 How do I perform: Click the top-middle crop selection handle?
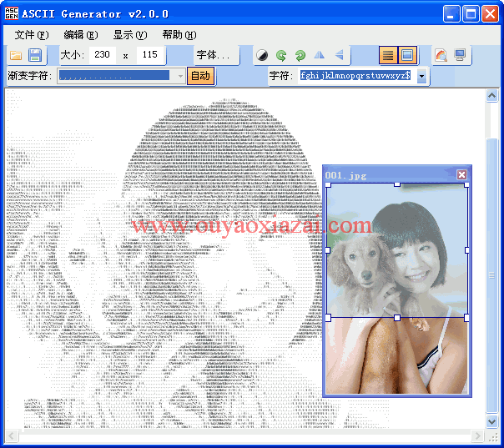coord(397,184)
